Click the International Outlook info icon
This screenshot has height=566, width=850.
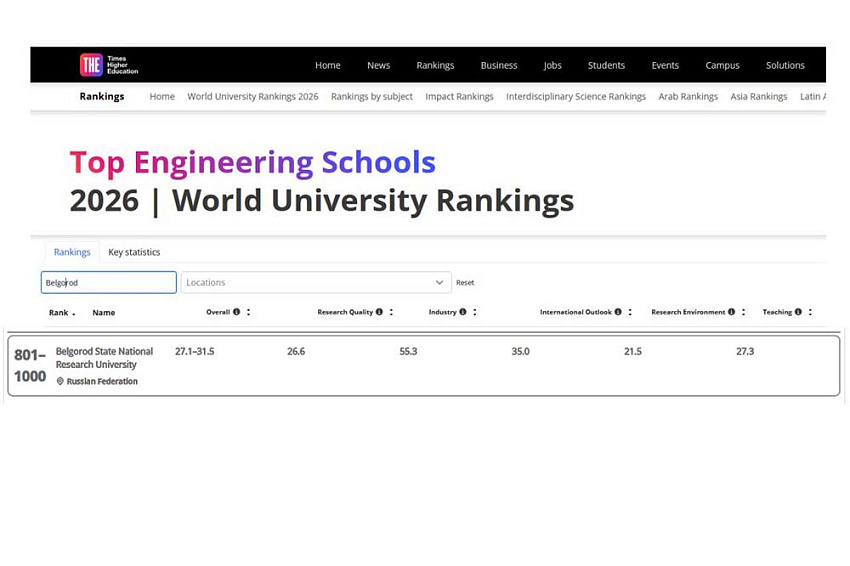618,312
